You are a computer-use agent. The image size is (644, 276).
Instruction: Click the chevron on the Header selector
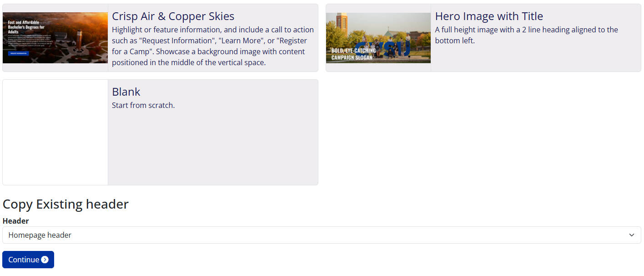point(632,235)
